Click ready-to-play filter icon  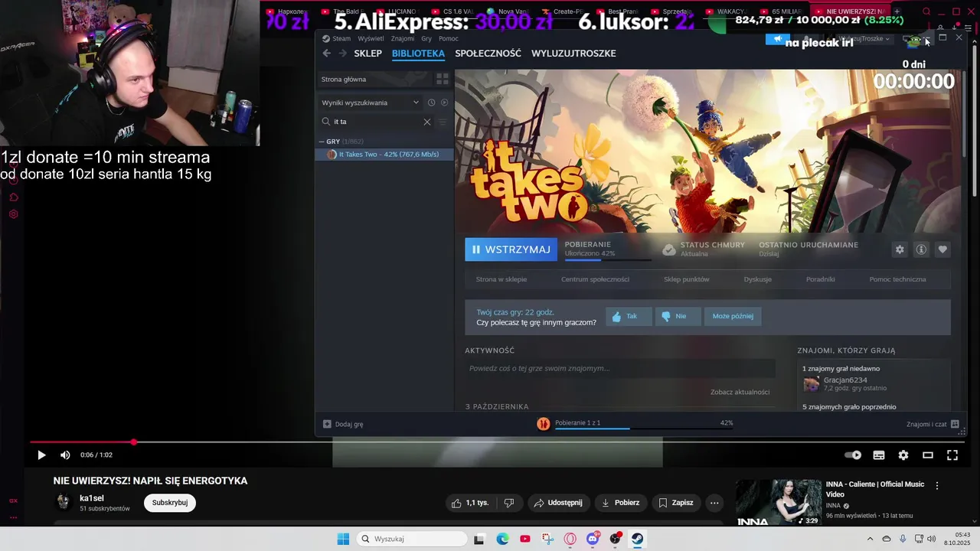(x=444, y=103)
